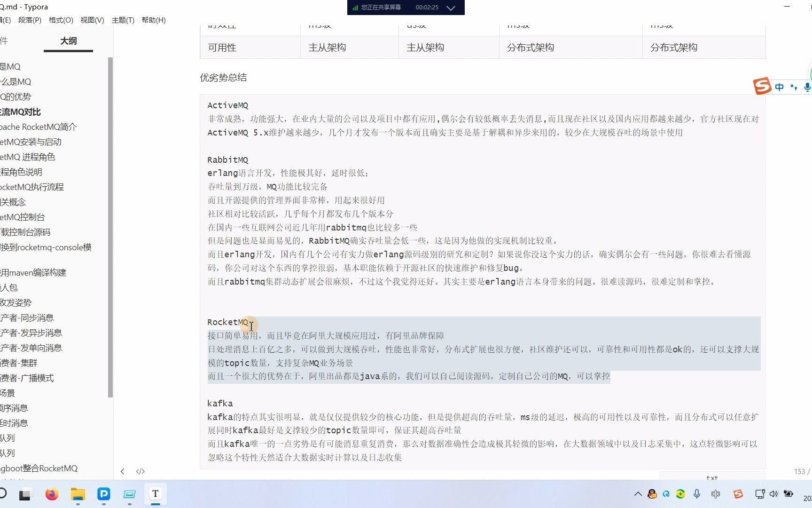Click the 优劣势总结 paragraph
The width and height of the screenshot is (812, 508).
click(223, 78)
